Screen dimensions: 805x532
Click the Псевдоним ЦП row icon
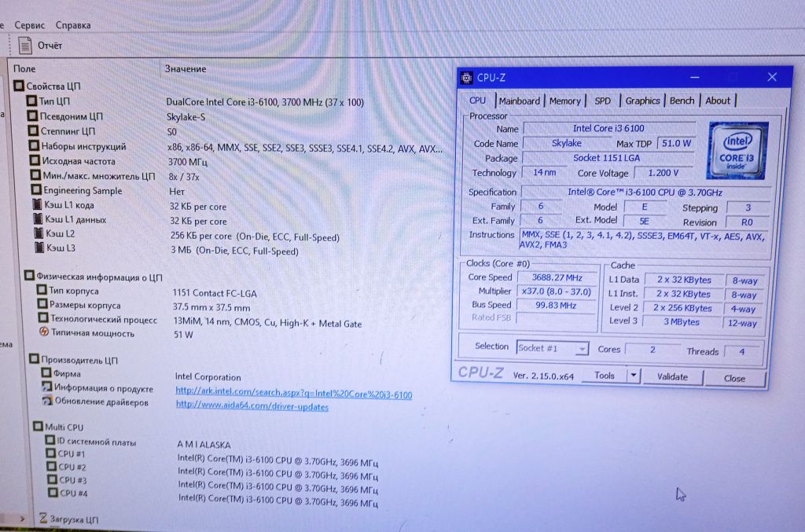33,116
